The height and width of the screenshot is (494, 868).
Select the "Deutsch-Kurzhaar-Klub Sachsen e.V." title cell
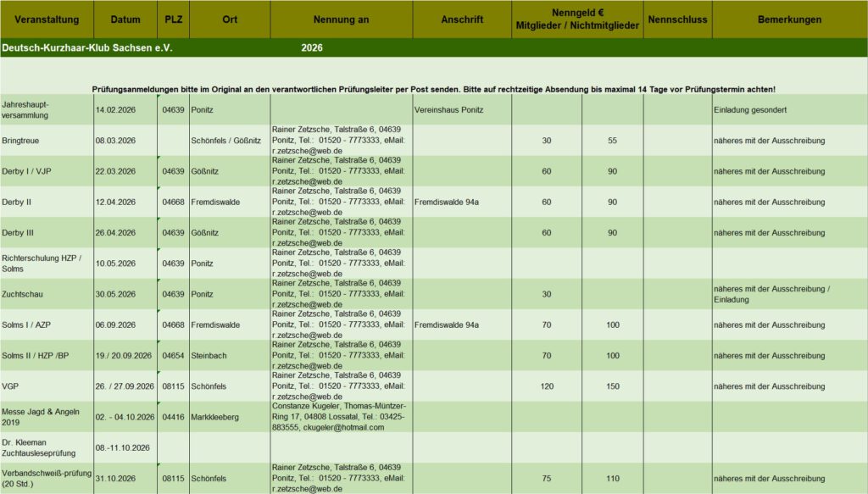point(87,48)
